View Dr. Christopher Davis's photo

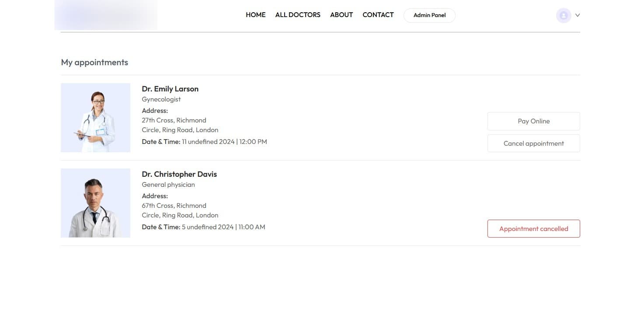coord(95,203)
